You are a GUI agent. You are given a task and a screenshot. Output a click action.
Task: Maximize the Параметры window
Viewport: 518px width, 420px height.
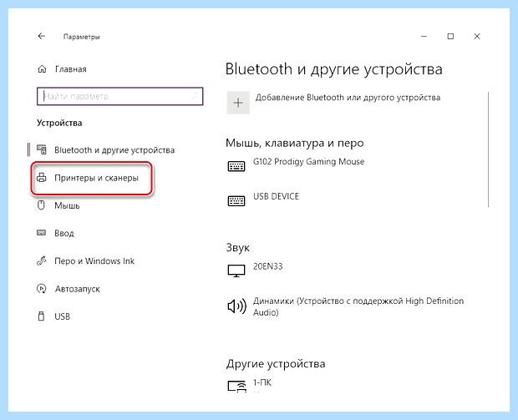coord(450,36)
